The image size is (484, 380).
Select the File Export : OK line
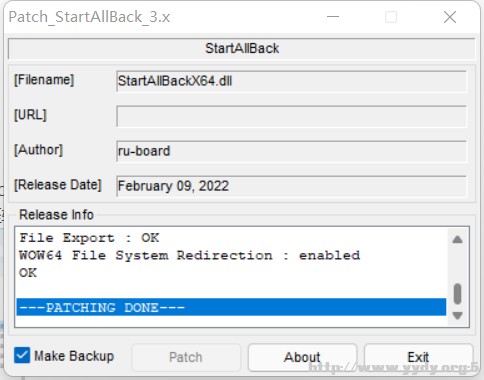(89, 238)
